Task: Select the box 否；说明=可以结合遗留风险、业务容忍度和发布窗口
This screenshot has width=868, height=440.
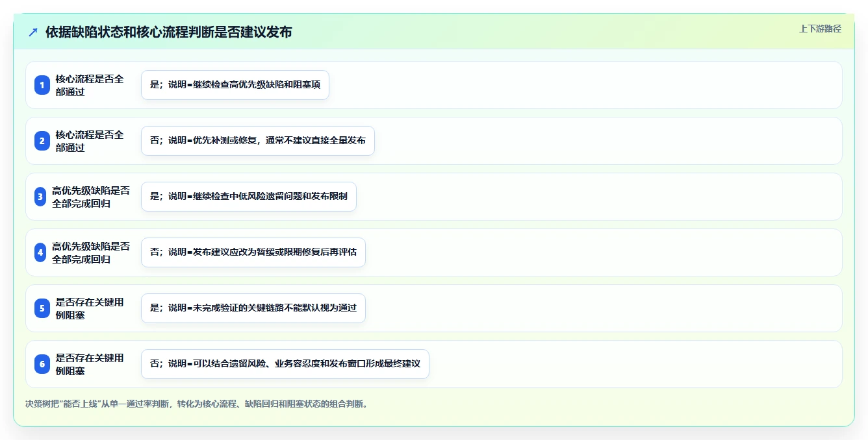Action: point(285,364)
